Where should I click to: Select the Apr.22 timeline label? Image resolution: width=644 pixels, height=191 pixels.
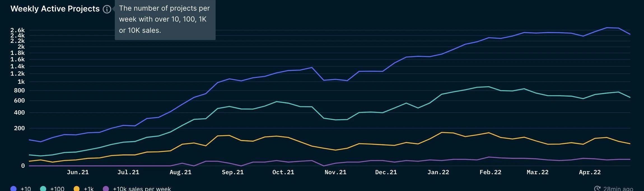[x=590, y=172]
